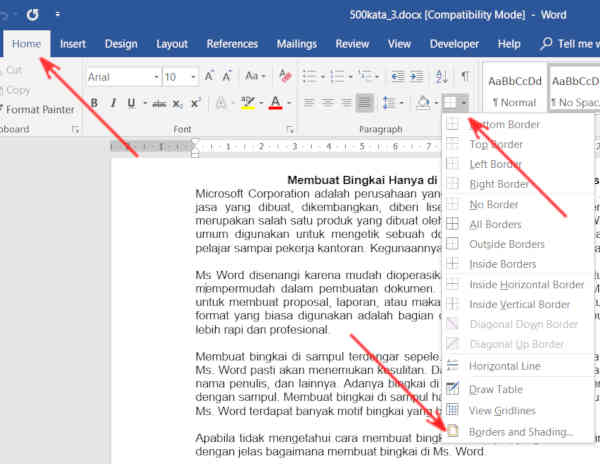Click the Decrease Font Size icon

(227, 77)
